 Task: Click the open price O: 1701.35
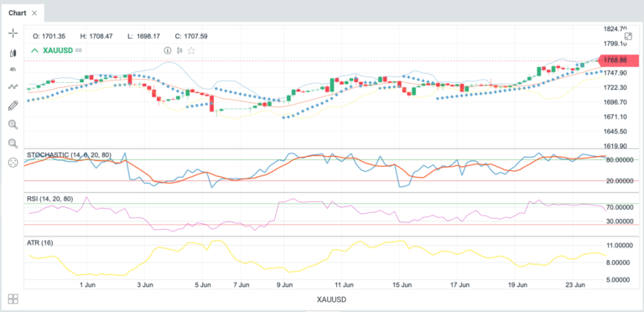click(x=49, y=36)
